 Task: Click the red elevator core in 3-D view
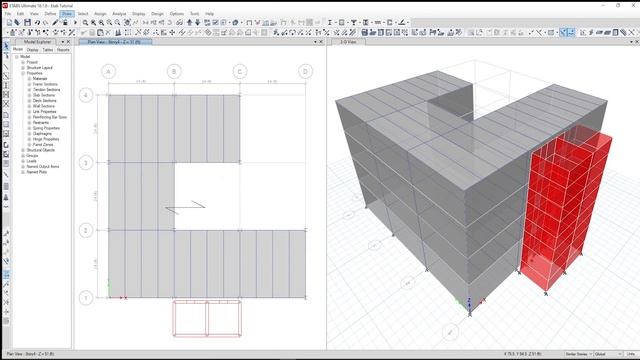(567, 208)
